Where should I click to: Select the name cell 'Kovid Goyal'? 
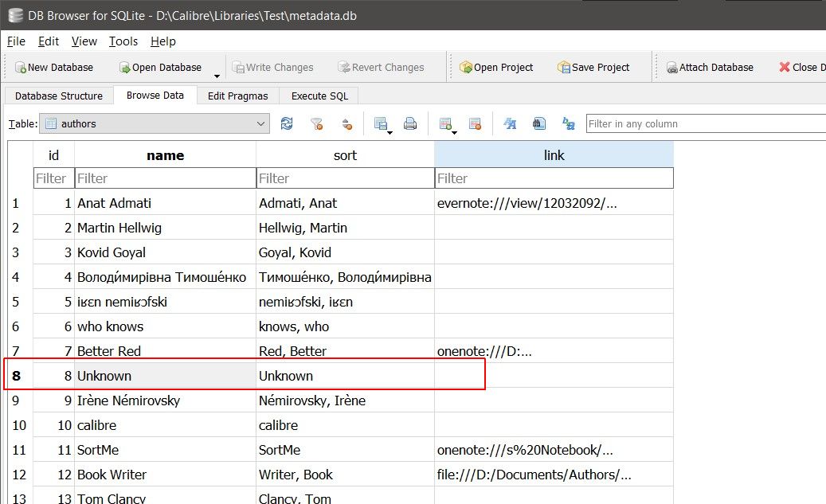pyautogui.click(x=166, y=252)
